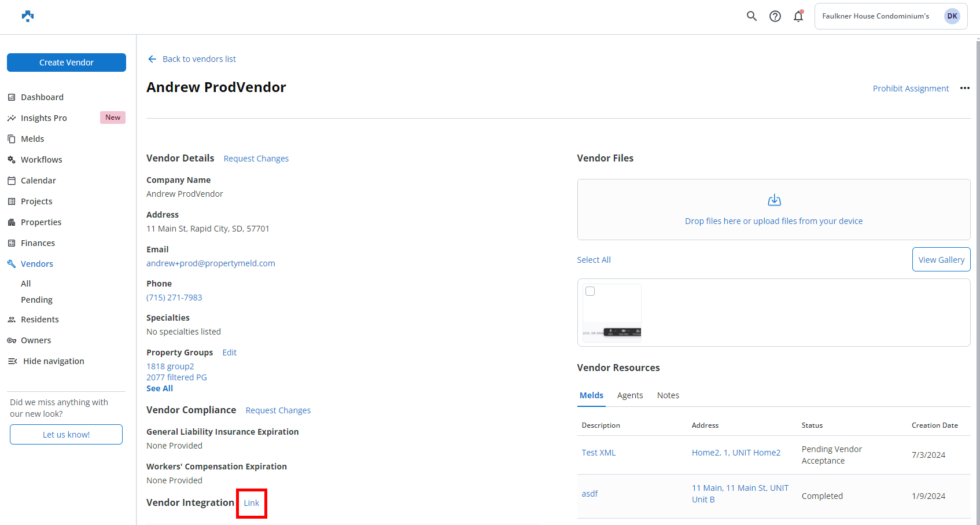The image size is (980, 525).
Task: Open the three-dot more options menu
Action: coord(964,88)
